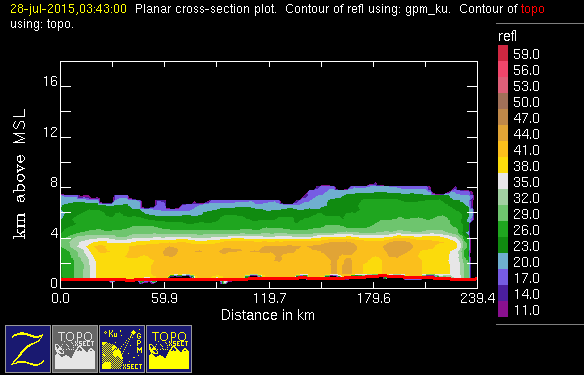This screenshot has width=584, height=375.
Task: Open the Ku GPM XSECT icon
Action: tap(122, 349)
